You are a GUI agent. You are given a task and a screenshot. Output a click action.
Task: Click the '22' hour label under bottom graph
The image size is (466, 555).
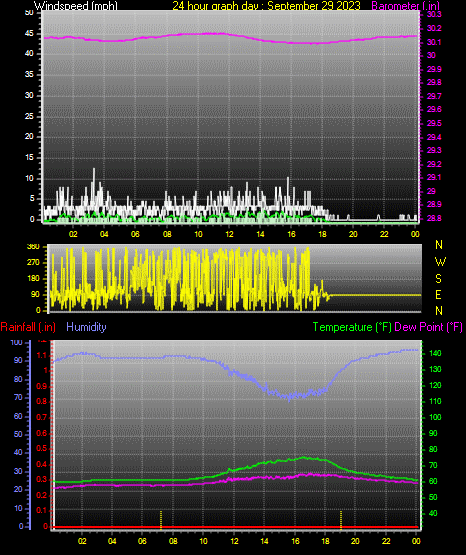tap(386, 541)
